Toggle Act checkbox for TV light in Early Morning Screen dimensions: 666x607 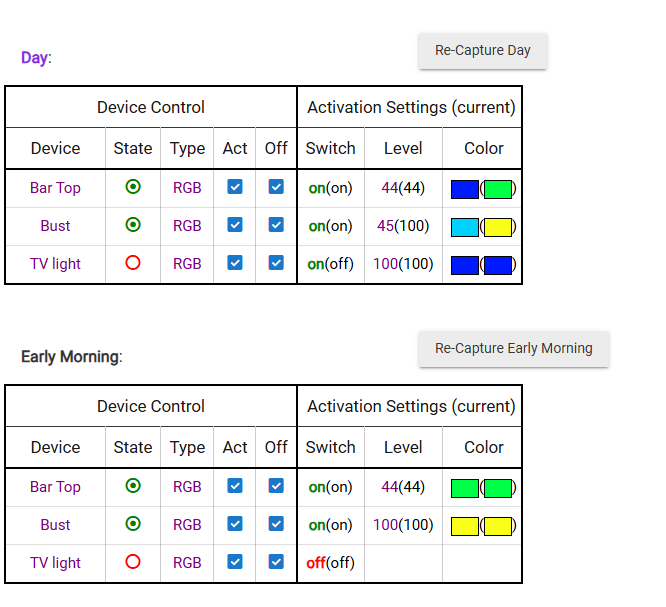pos(235,562)
